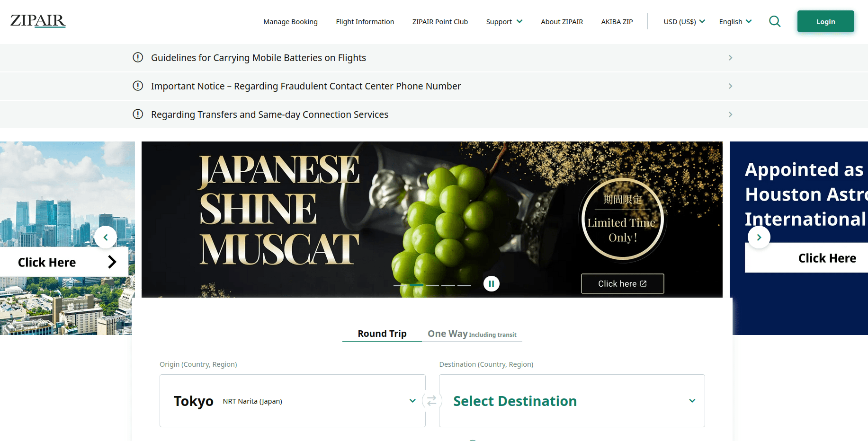Viewport: 868px width, 441px height.
Task: Click the search magnifier icon
Action: [775, 21]
